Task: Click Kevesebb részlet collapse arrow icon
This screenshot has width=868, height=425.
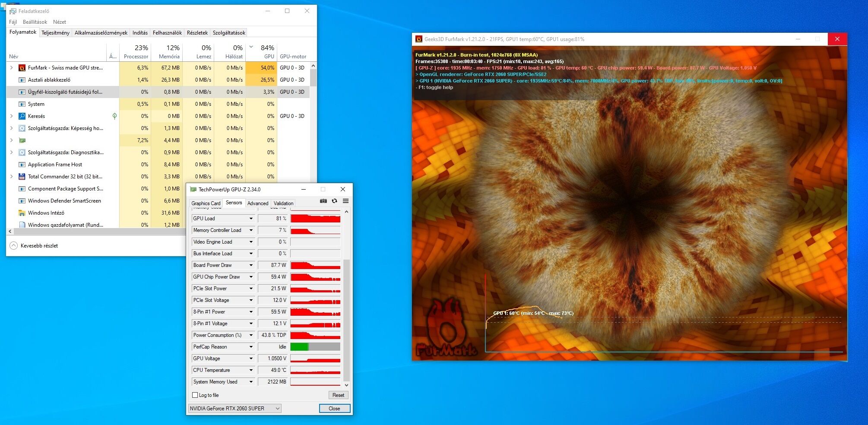Action: click(x=13, y=246)
